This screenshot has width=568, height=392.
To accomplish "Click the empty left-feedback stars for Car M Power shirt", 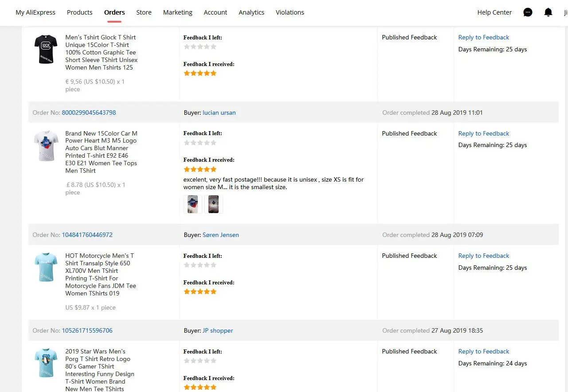I will [200, 143].
